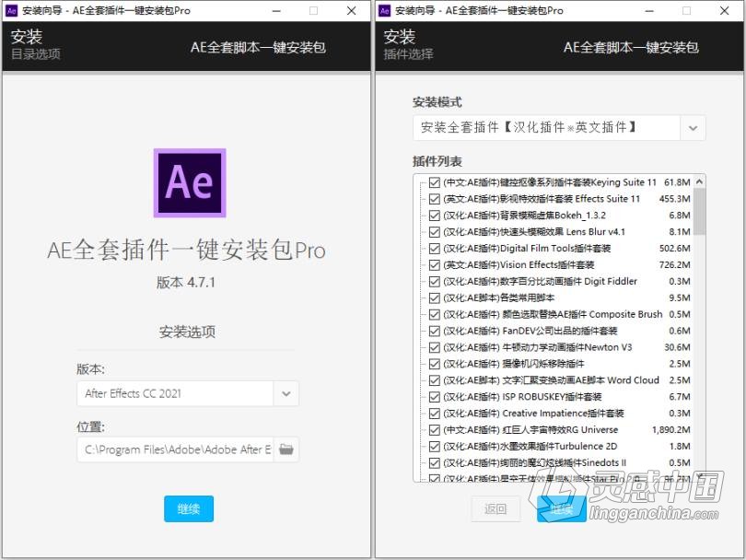Toggle Lens Blur v4.1 checkbox

point(434,232)
